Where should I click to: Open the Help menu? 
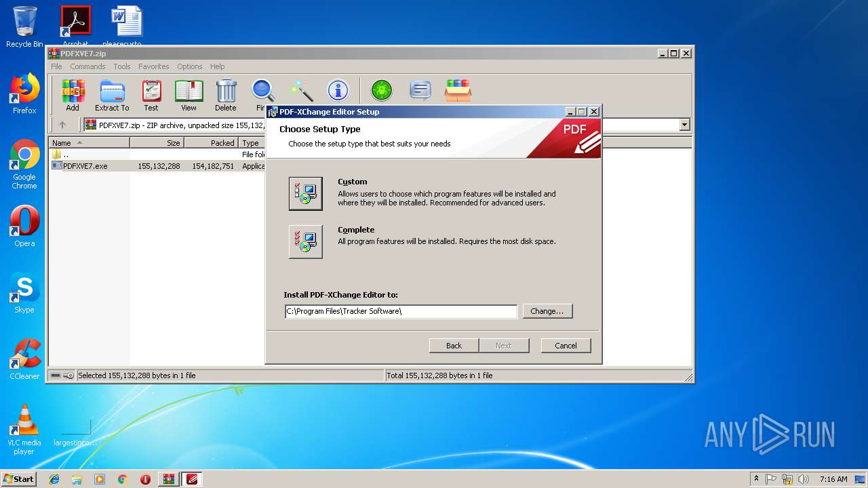217,66
